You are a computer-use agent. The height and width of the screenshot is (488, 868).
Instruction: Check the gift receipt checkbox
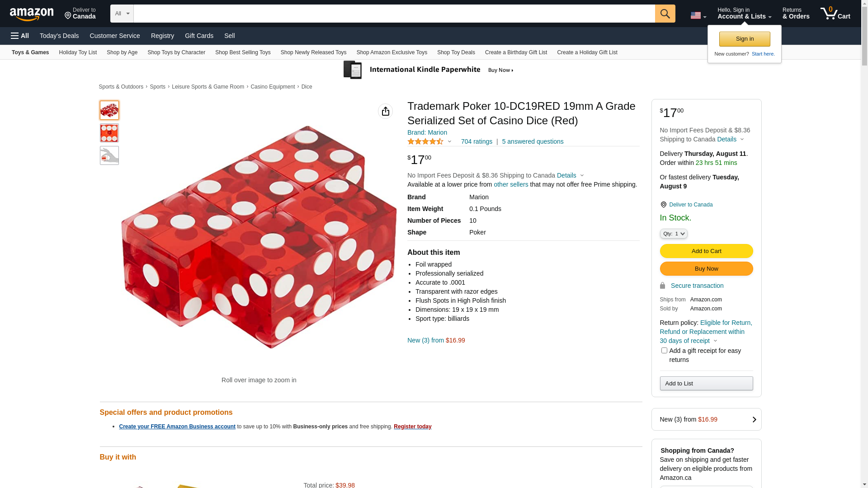point(664,351)
